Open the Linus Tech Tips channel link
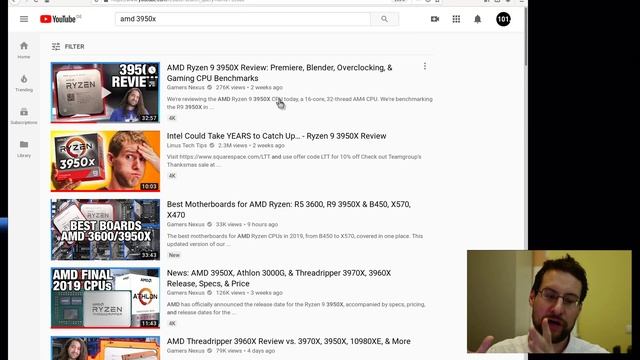The width and height of the screenshot is (640, 360). [187, 145]
